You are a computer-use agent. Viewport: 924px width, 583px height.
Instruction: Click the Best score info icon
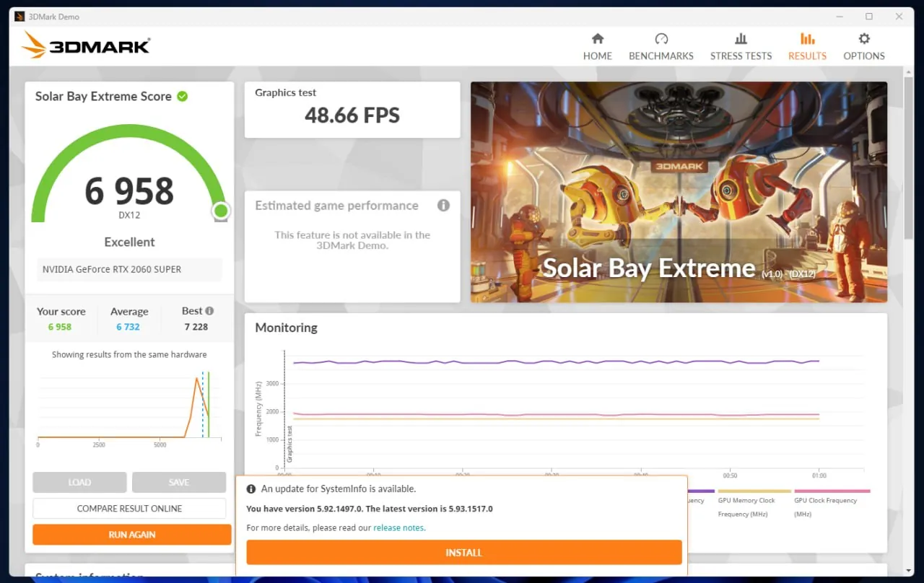tap(209, 311)
